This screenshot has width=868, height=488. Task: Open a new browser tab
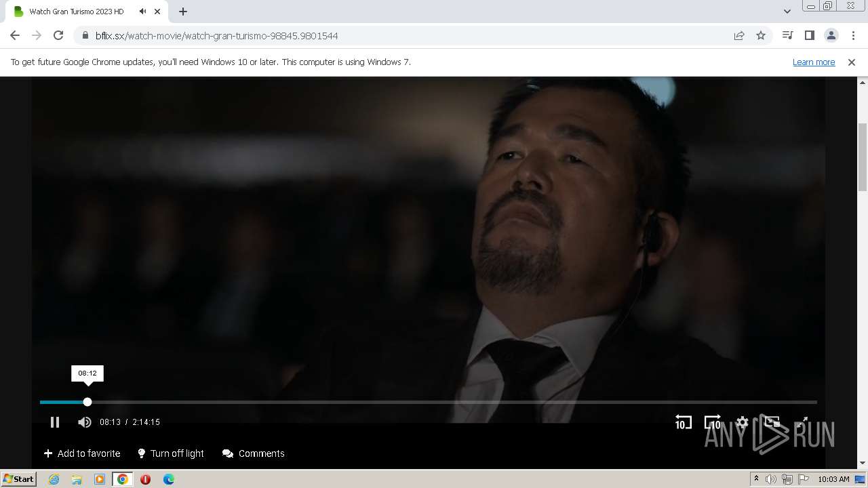point(183,12)
